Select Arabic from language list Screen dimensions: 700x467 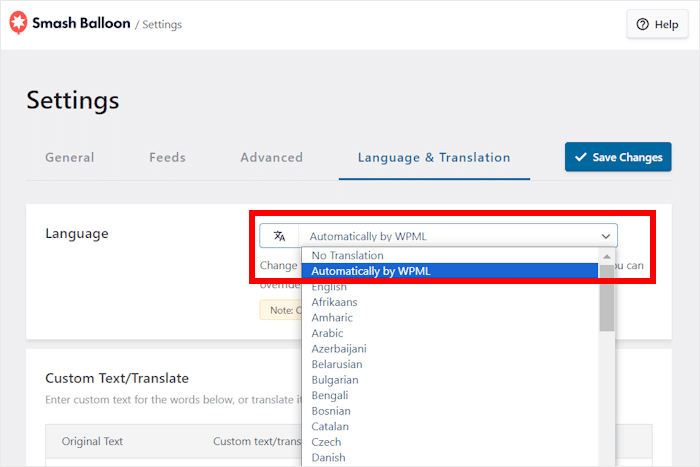point(450,333)
